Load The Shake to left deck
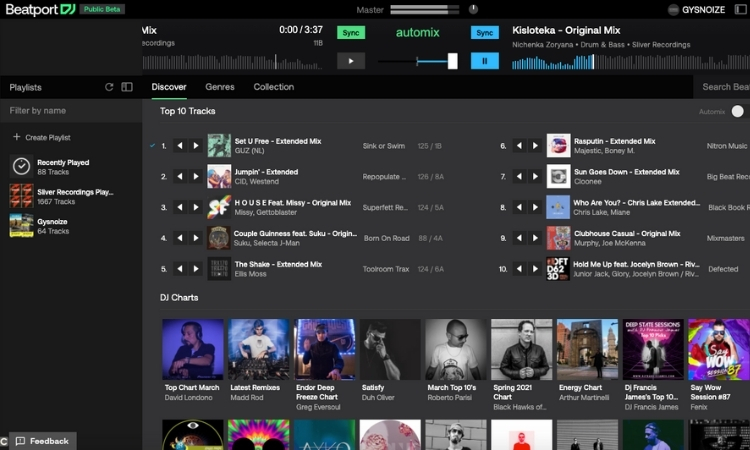 pos(180,269)
